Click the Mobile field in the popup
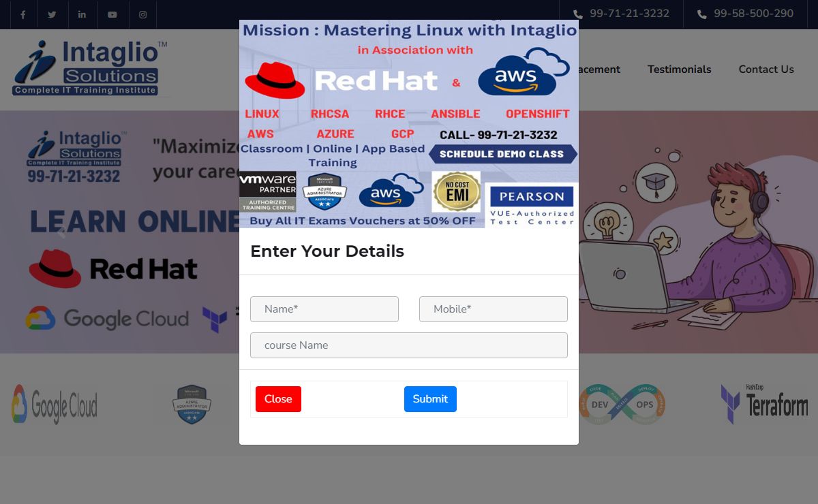The image size is (818, 504). [494, 309]
